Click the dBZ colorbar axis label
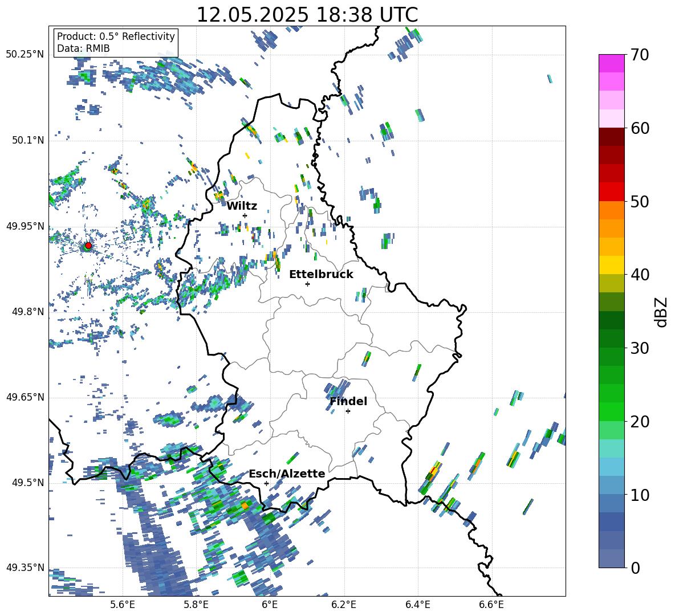The image size is (675, 616). pos(662,312)
